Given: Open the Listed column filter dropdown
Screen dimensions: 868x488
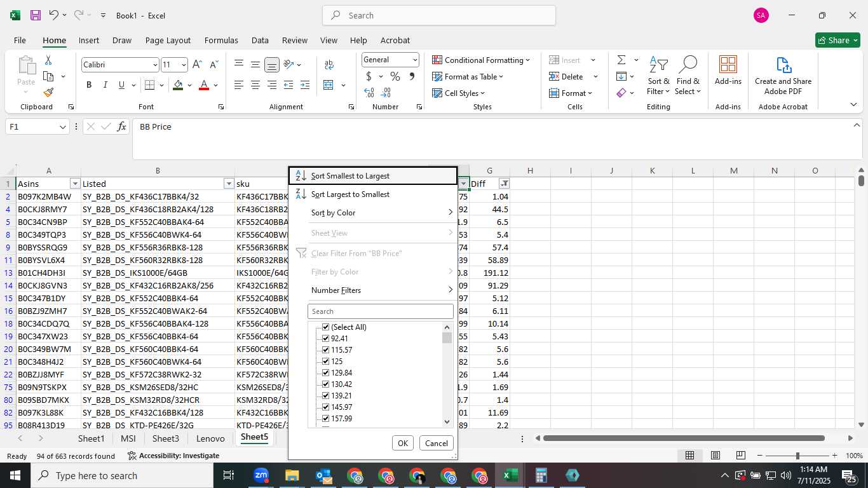Looking at the screenshot, I should point(229,184).
